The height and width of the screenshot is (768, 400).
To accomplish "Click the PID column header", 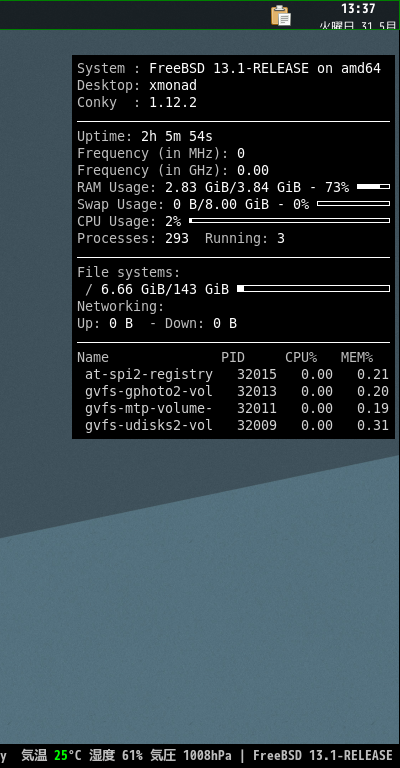I will tap(233, 358).
